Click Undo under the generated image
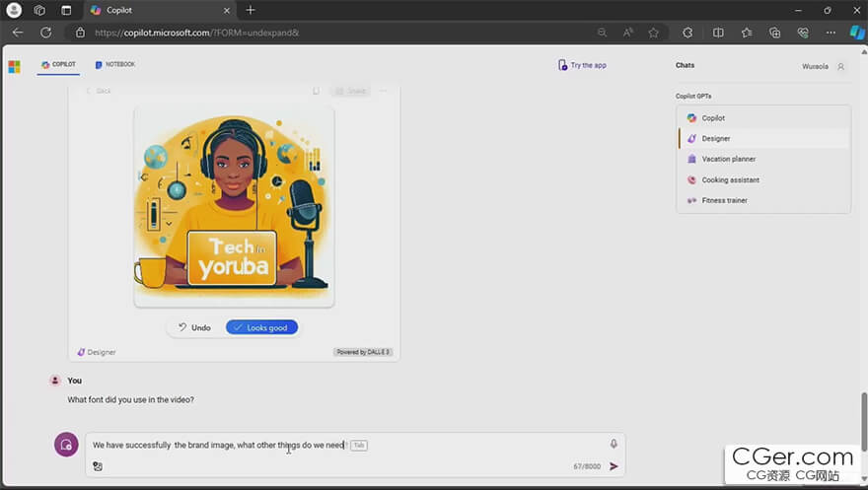 pos(194,327)
